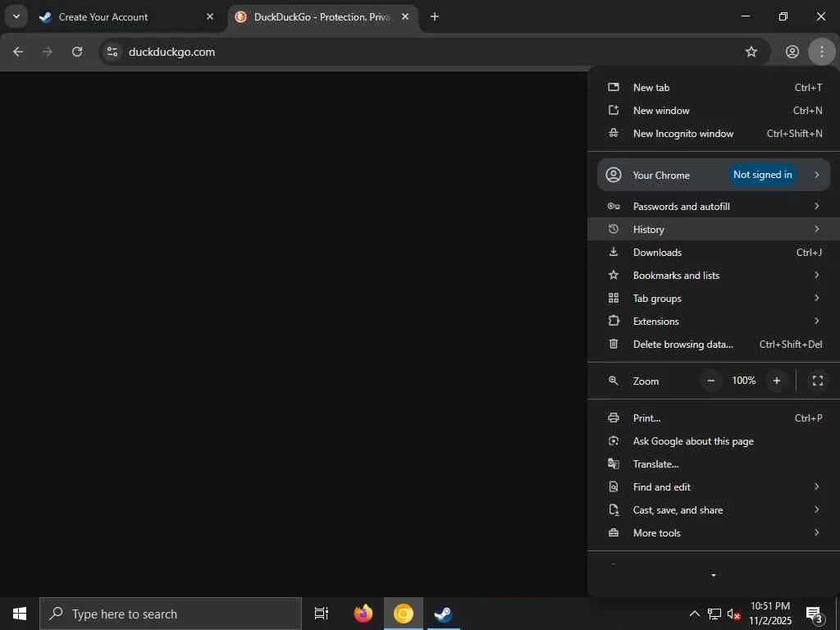The width and height of the screenshot is (840, 630).
Task: Click the three-dot Chrome menu button
Action: (822, 52)
